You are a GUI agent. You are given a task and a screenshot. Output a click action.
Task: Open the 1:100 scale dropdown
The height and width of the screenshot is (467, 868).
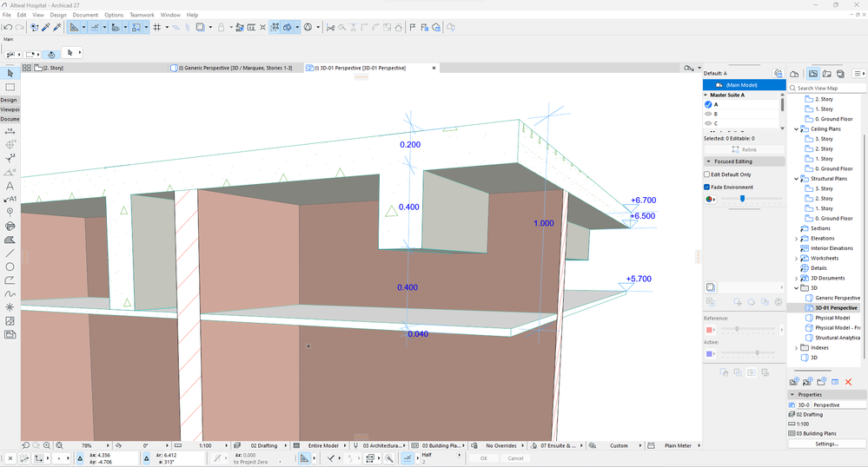(207, 445)
